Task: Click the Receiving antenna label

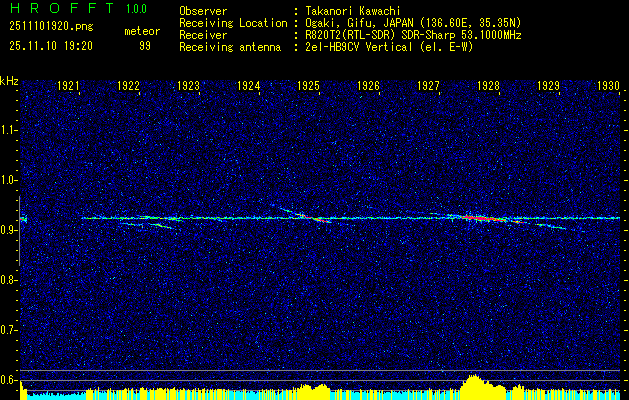Action: pyautogui.click(x=230, y=47)
